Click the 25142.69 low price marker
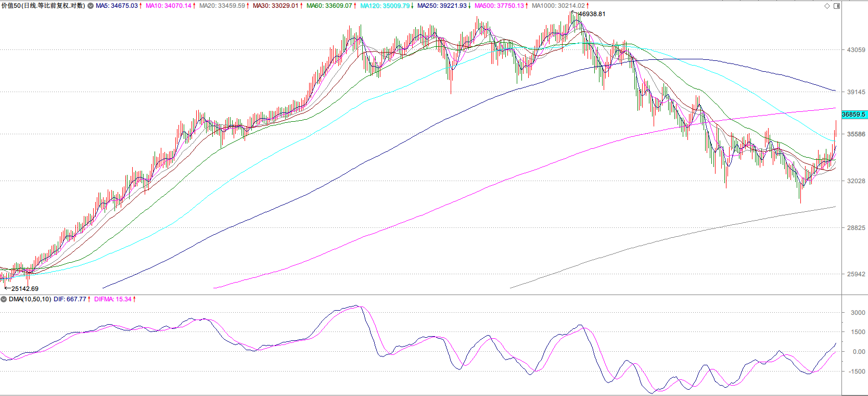The image size is (868, 396). [x=25, y=288]
